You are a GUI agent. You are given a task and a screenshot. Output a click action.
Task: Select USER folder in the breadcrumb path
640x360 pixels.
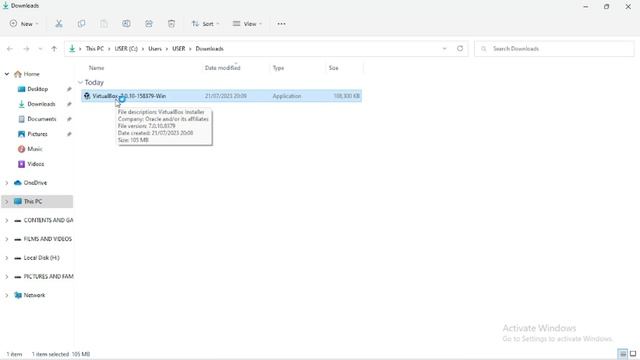tap(179, 49)
